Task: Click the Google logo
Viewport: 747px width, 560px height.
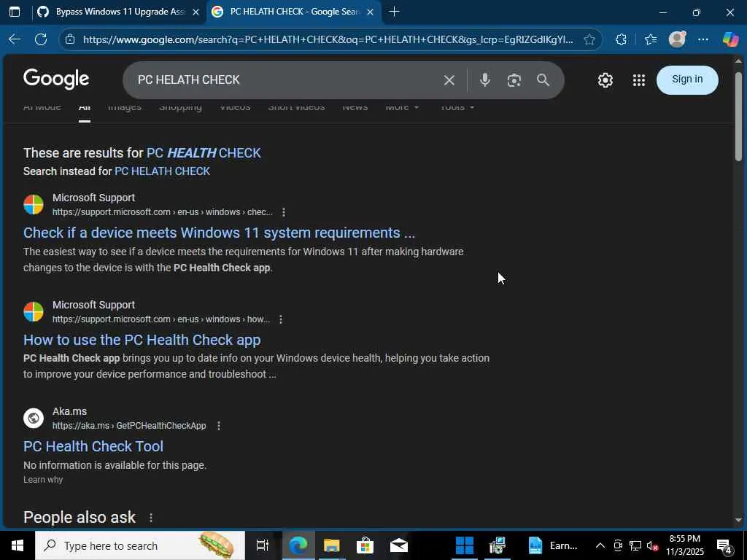Action: [x=56, y=79]
